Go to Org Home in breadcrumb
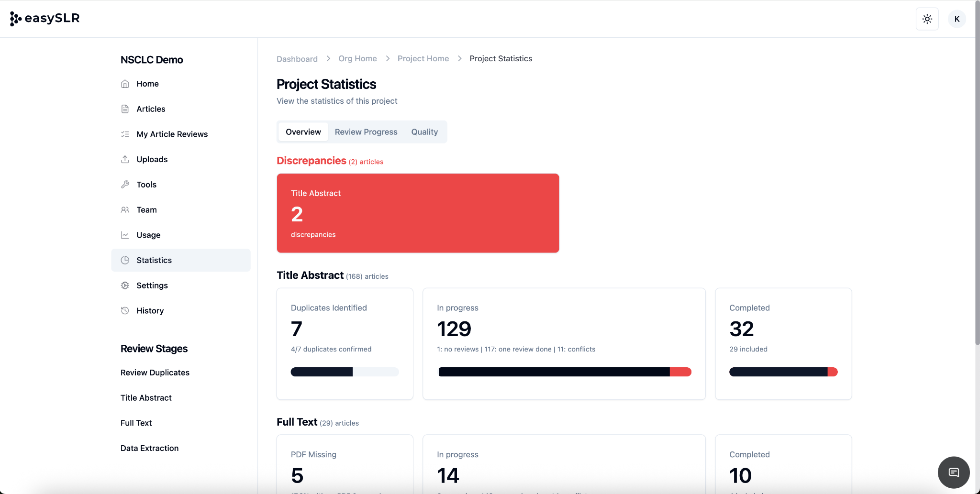This screenshot has width=980, height=494. point(357,58)
